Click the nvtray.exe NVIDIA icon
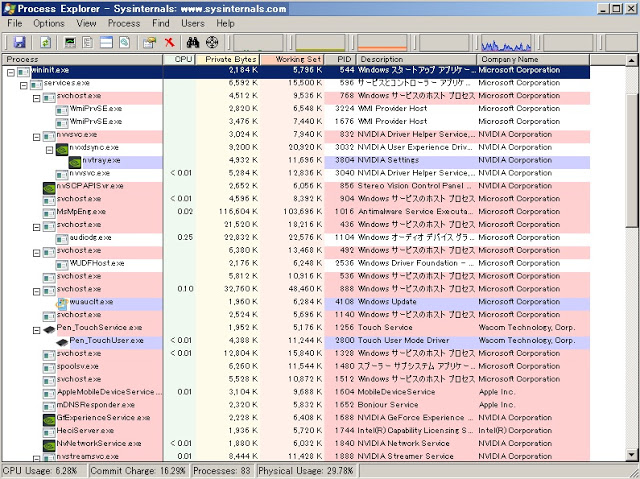 point(75,162)
